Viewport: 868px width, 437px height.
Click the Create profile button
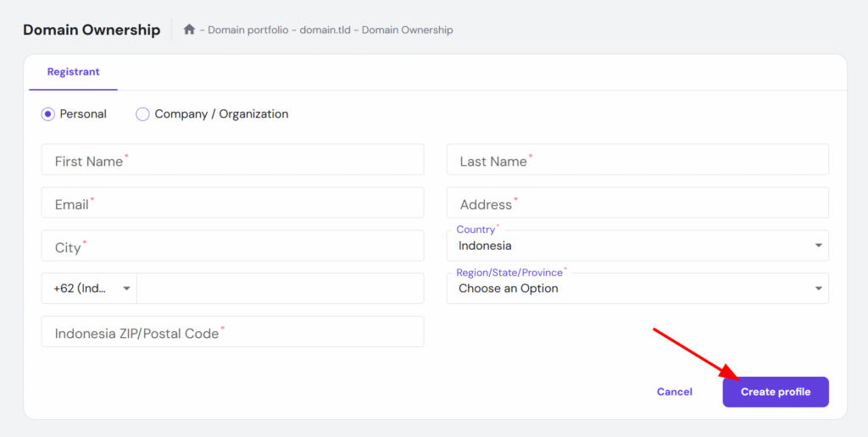(x=775, y=392)
